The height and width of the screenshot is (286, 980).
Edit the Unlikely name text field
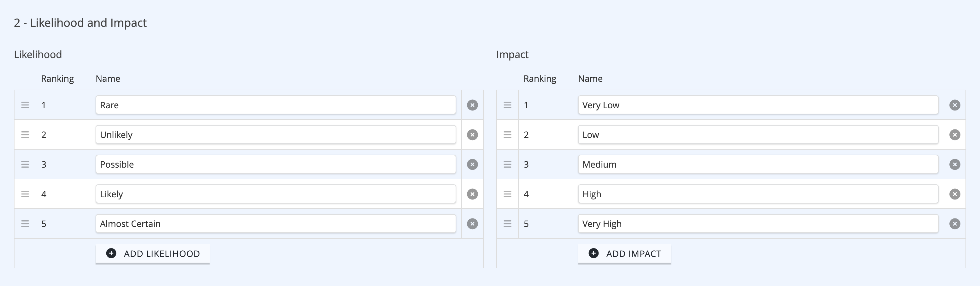(276, 135)
